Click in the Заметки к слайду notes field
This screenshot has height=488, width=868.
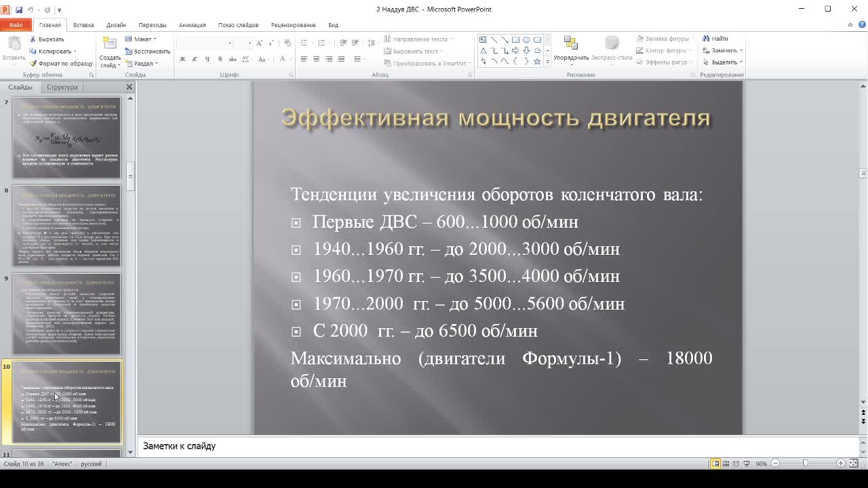click(x=498, y=446)
